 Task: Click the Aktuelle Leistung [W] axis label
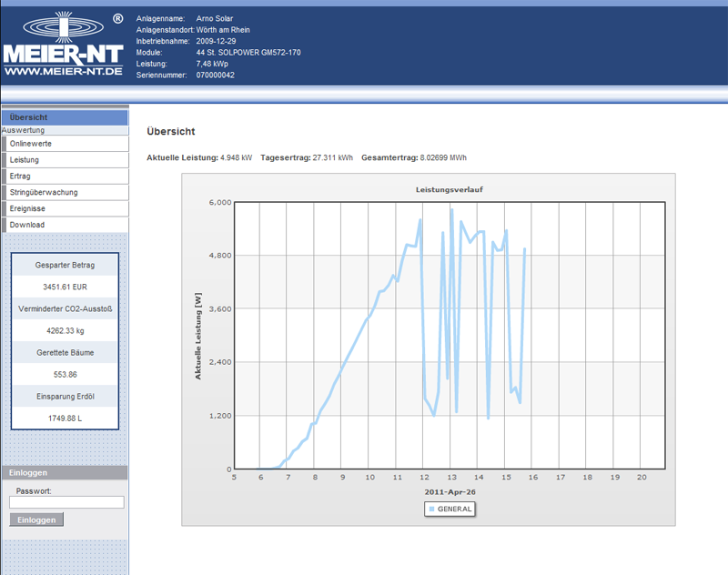pyautogui.click(x=198, y=336)
